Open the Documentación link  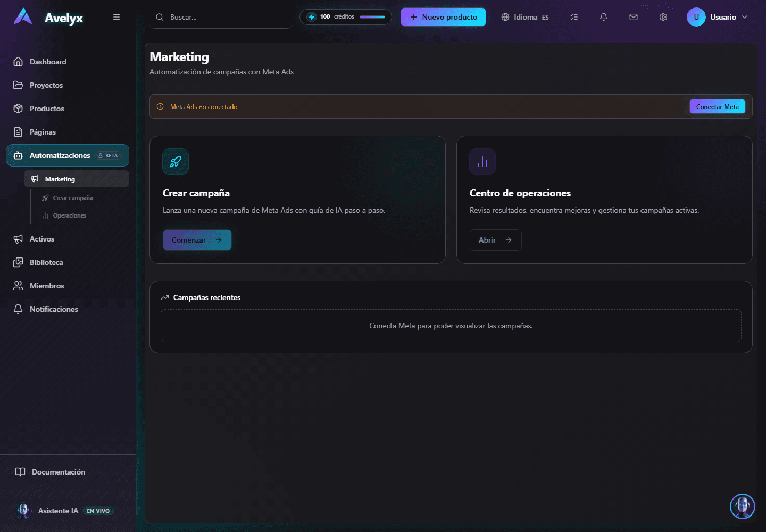pos(68,472)
